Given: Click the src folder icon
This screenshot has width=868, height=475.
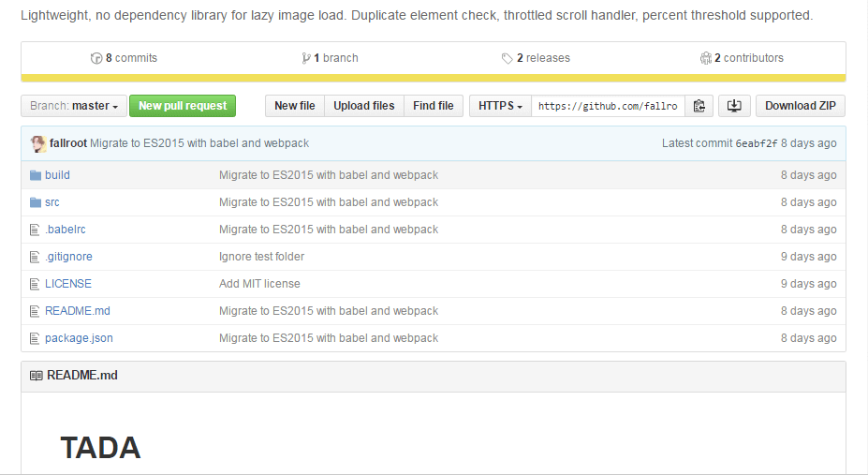Looking at the screenshot, I should tap(36, 202).
